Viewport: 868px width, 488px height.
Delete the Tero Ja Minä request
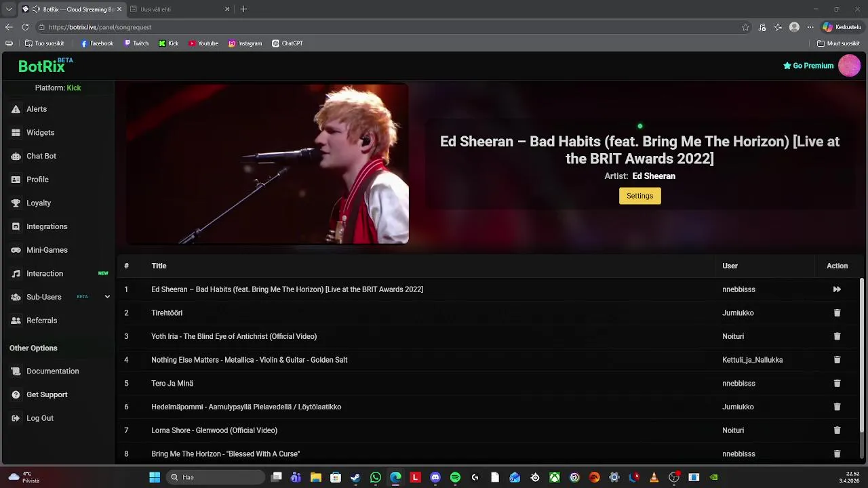click(837, 384)
